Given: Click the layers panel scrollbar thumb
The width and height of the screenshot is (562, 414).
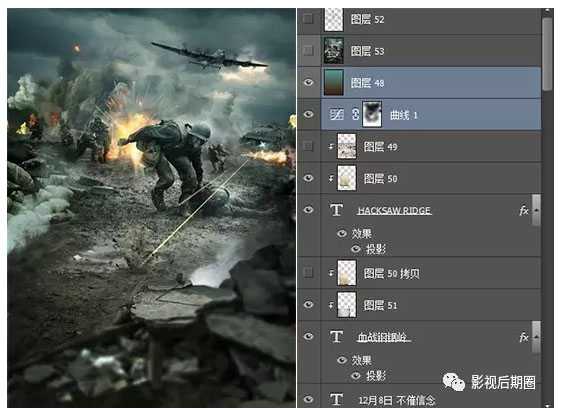Looking at the screenshot, I should click(x=547, y=54).
